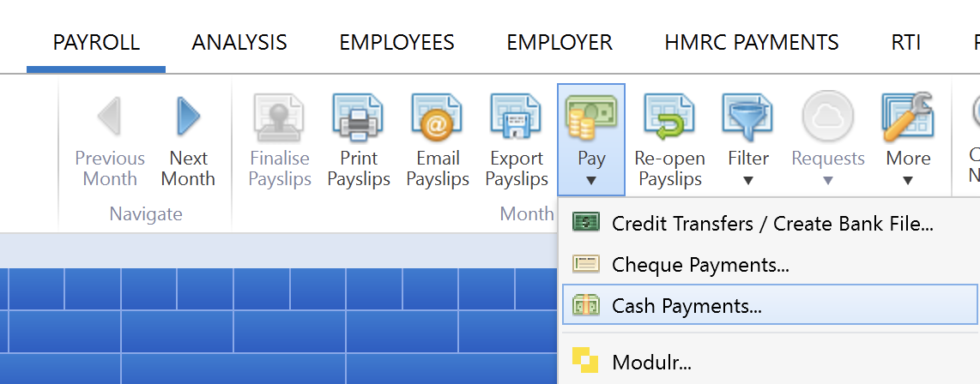
Task: Click the Email Payslips label
Action: [437, 169]
